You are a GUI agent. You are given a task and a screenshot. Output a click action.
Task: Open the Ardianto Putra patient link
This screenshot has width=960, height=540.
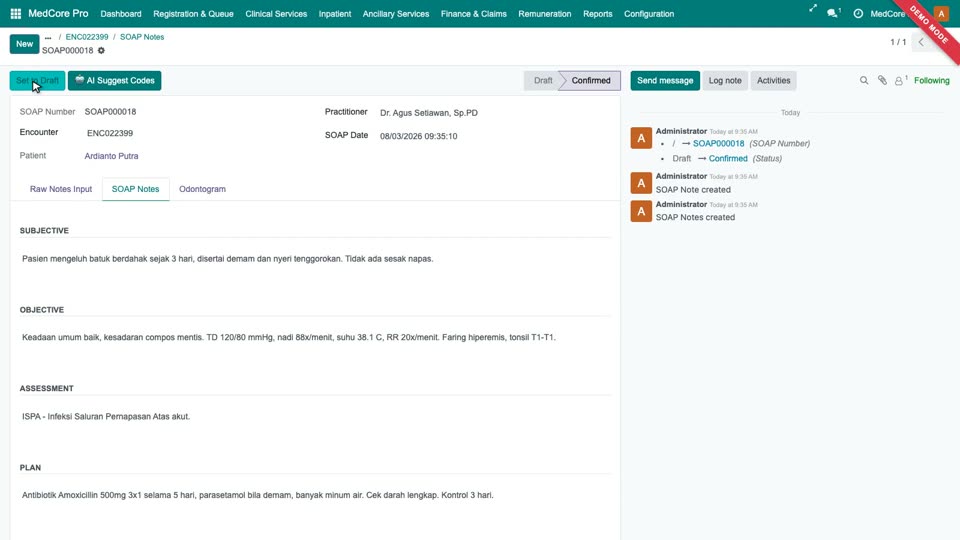(x=111, y=156)
